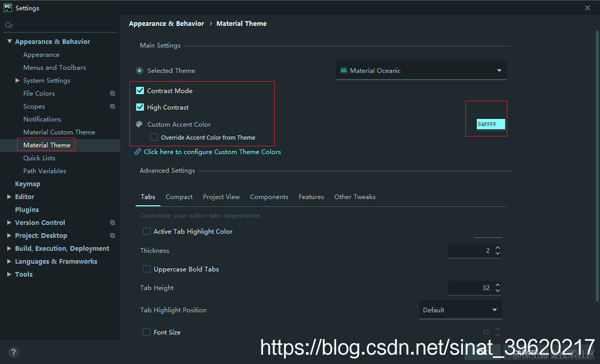Switch to the Compact tab
This screenshot has width=600, height=364.
(x=179, y=197)
